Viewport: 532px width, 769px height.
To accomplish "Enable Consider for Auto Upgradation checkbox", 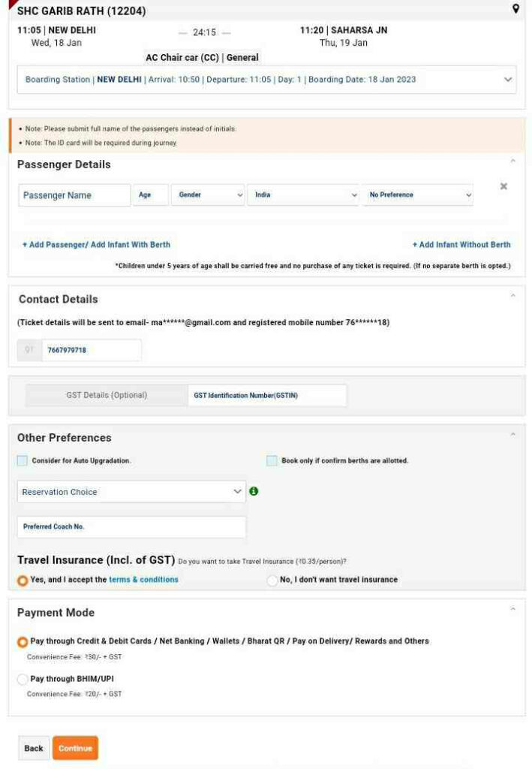I will coord(23,460).
